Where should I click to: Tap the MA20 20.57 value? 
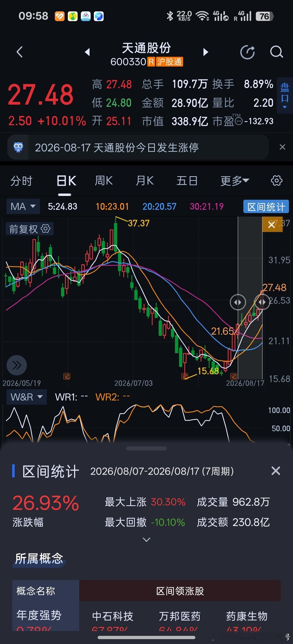point(159,207)
